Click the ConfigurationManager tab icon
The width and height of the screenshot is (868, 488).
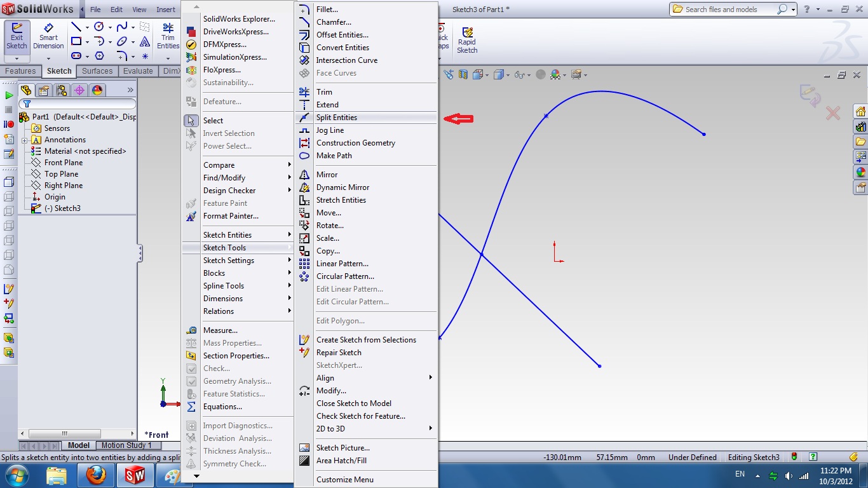62,90
